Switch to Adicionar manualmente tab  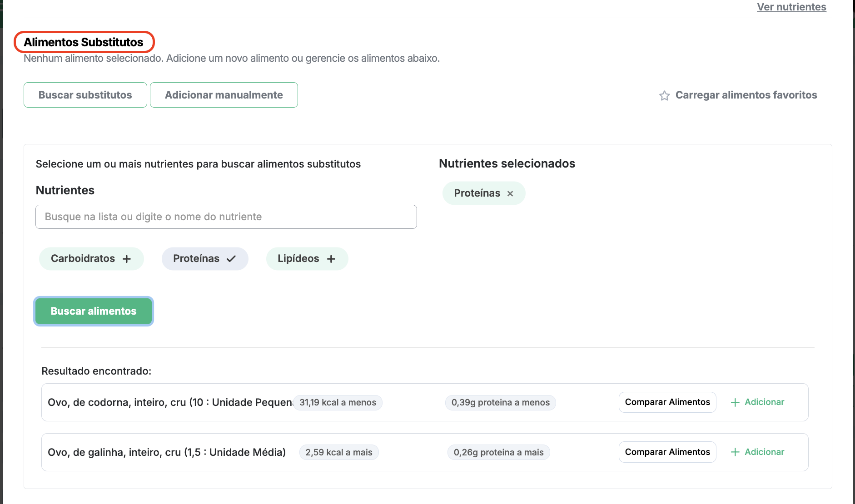[224, 95]
